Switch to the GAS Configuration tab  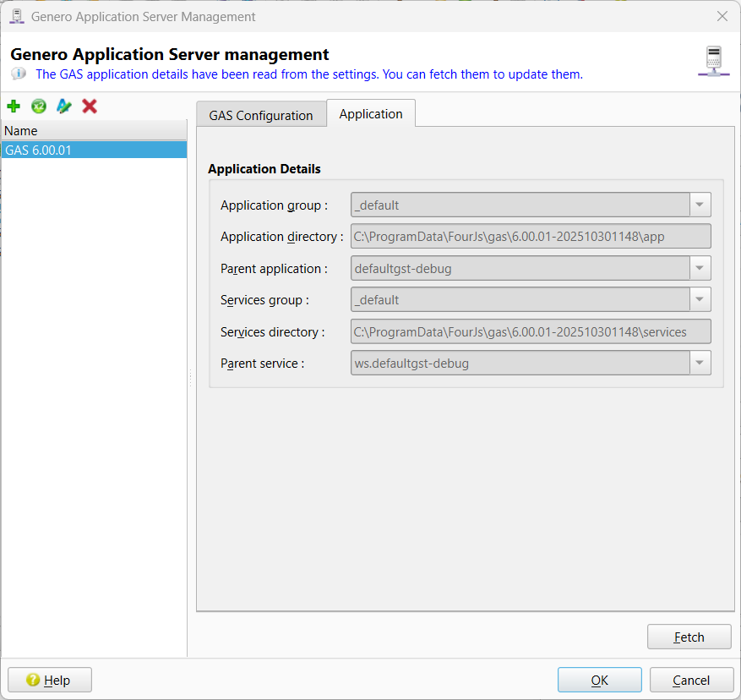click(261, 115)
